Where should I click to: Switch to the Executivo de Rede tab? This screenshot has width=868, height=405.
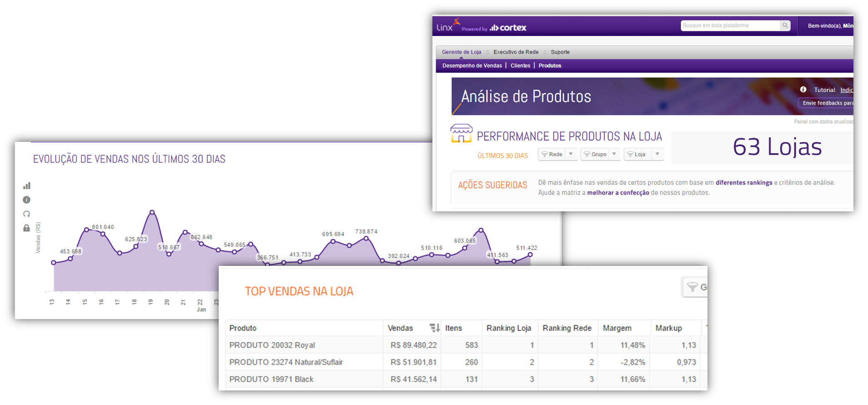coord(516,52)
